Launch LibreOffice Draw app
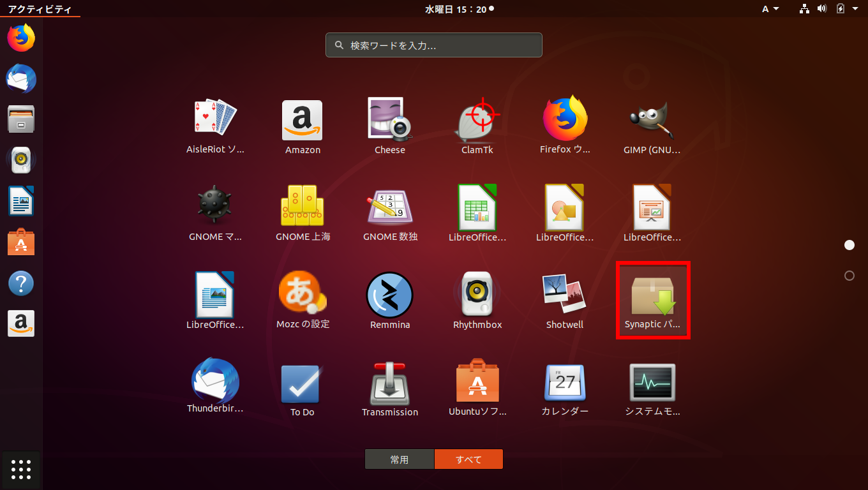The height and width of the screenshot is (490, 868). click(565, 214)
